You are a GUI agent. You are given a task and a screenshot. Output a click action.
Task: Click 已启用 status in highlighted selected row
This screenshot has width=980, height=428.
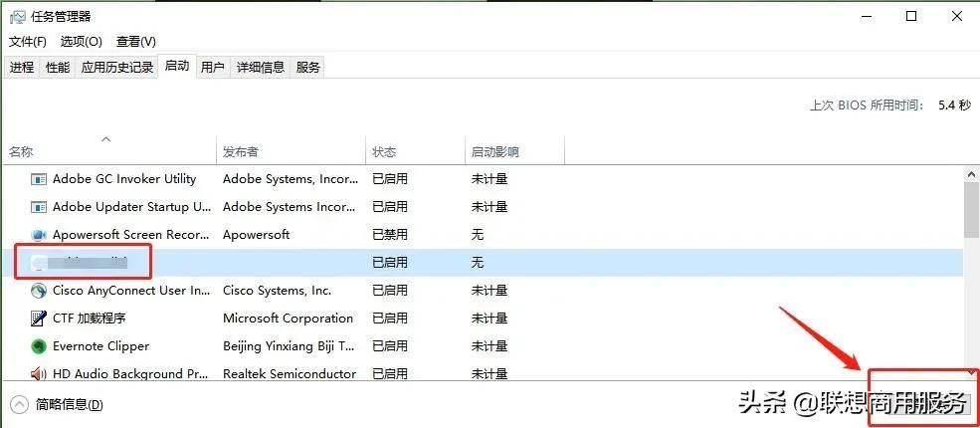[390, 263]
